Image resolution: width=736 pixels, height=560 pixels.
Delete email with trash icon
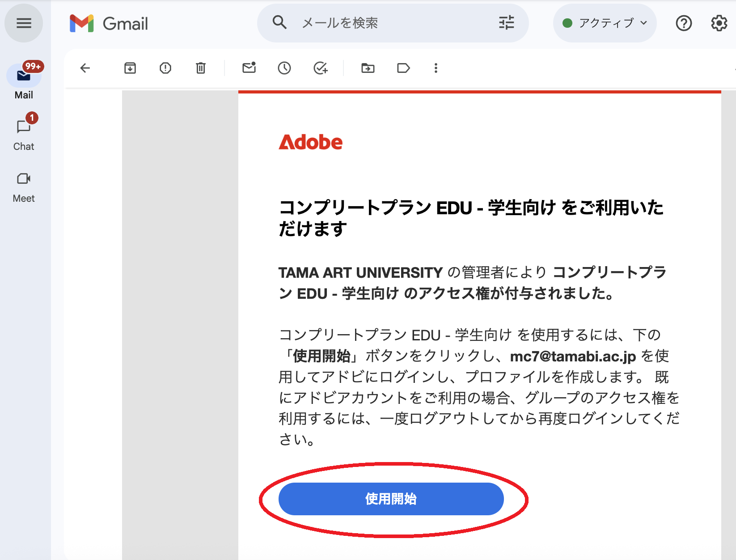click(x=201, y=68)
